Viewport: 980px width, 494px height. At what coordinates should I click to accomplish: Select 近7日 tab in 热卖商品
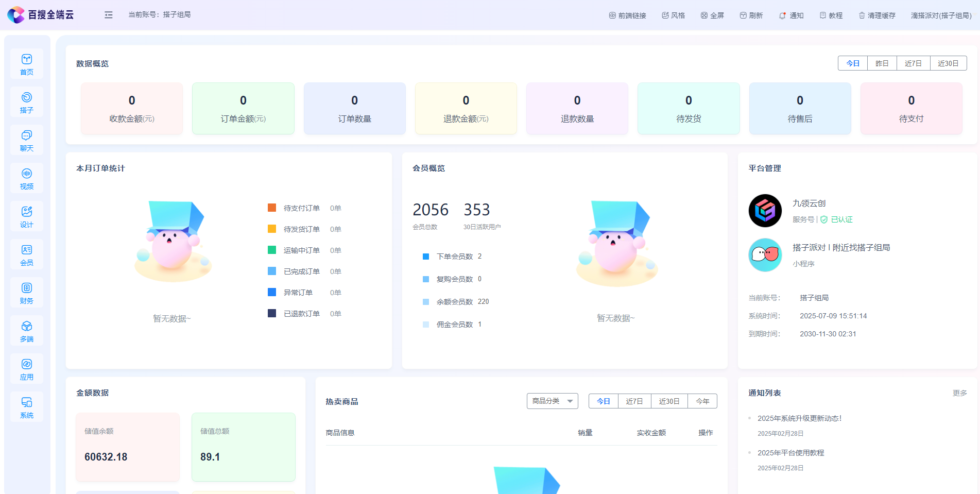(x=634, y=401)
